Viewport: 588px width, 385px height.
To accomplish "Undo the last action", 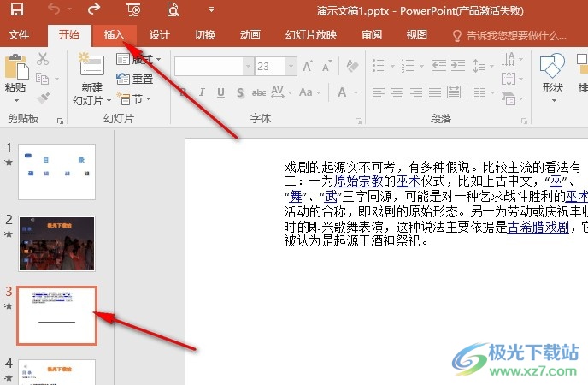I will [x=54, y=9].
